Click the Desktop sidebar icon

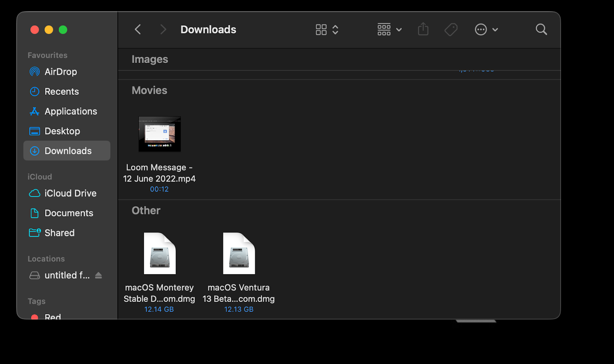tap(35, 131)
